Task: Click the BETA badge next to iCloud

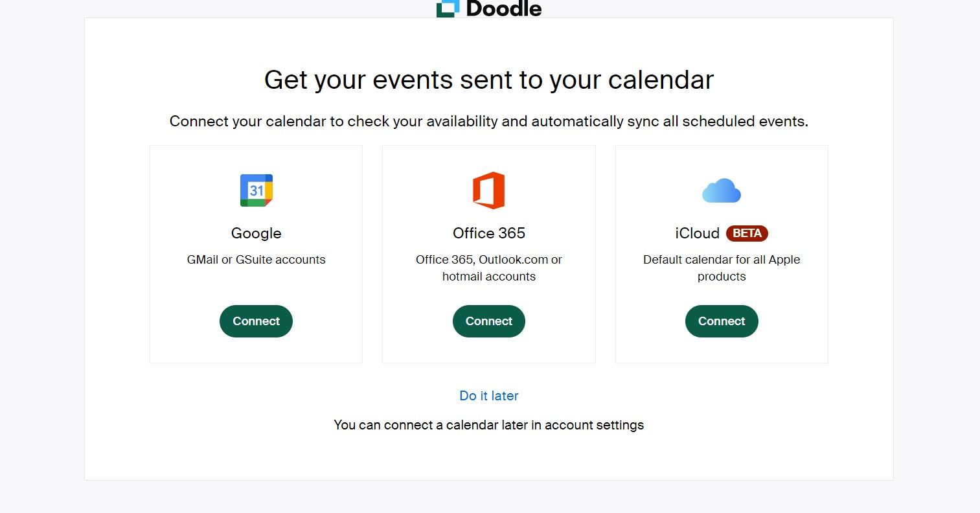Action: coord(747,233)
